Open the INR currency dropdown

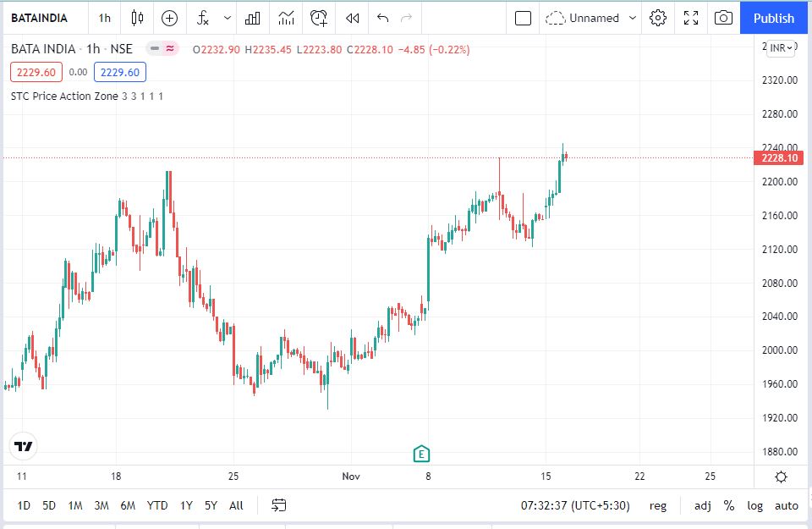coord(781,48)
